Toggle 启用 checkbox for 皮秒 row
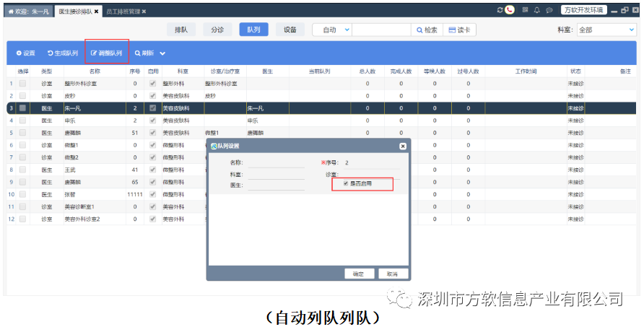 [152, 95]
